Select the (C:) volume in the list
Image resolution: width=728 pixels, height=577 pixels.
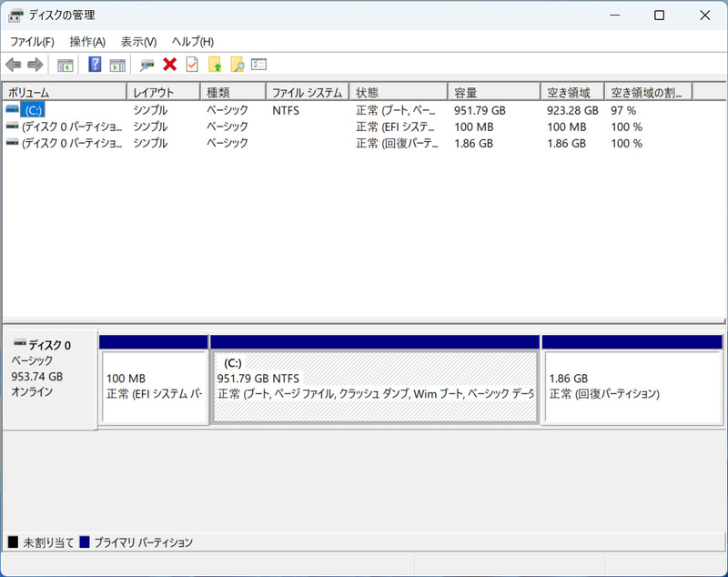click(34, 110)
